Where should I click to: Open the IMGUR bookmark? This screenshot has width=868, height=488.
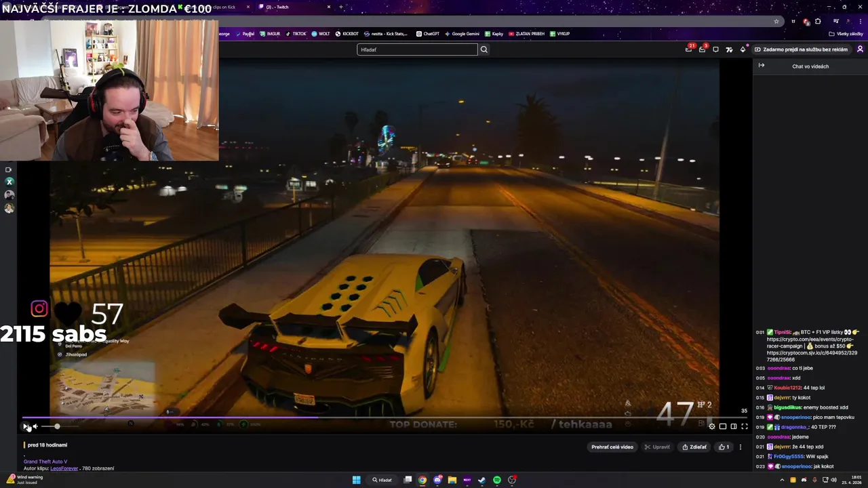pos(270,34)
